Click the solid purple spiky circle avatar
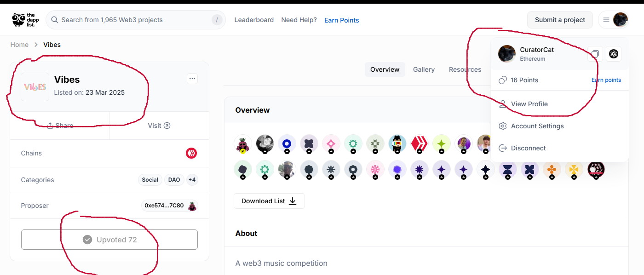 tap(397, 170)
